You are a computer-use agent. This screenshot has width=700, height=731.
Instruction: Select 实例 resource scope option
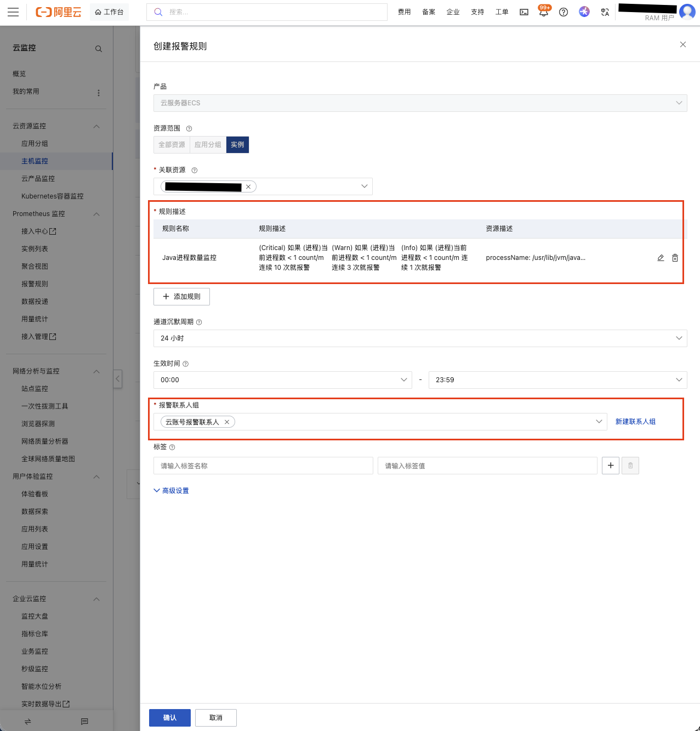click(237, 145)
